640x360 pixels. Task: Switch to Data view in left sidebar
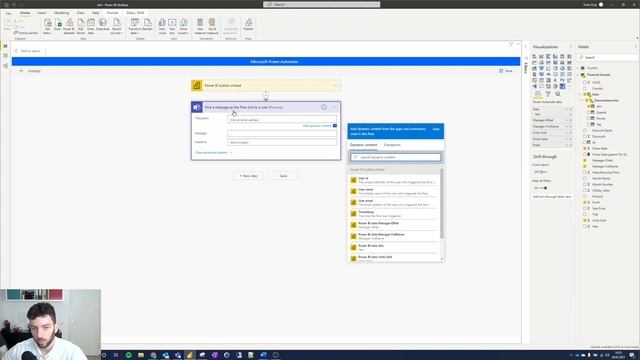[5, 56]
